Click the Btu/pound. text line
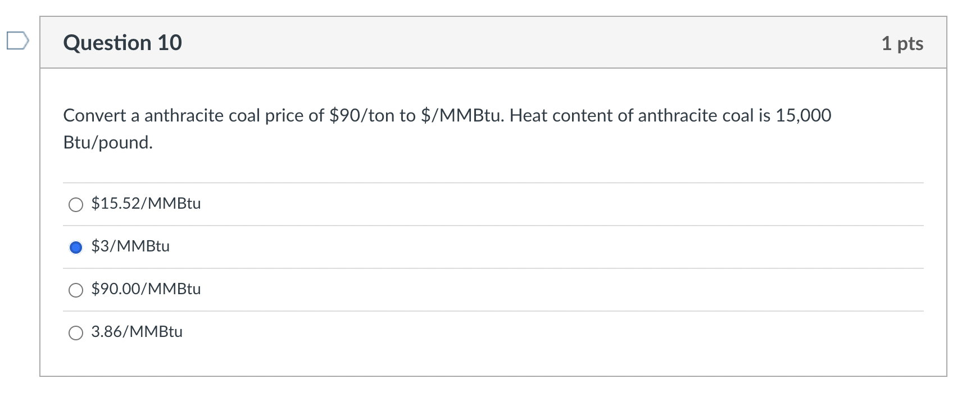This screenshot has width=980, height=405. pyautogui.click(x=108, y=142)
